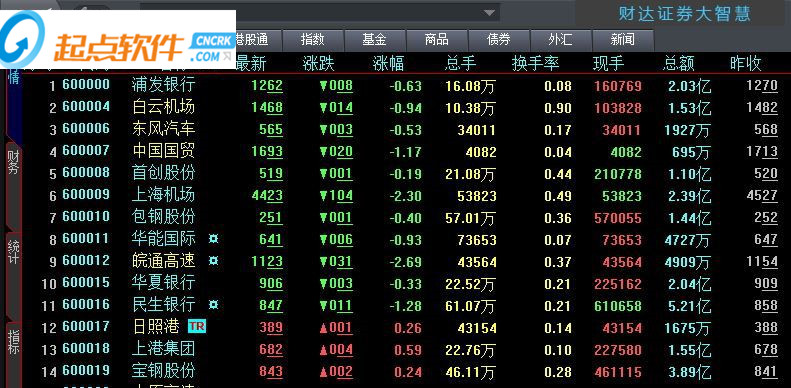791x388 pixels.
Task: Select the 上海机场 stock name
Action: click(x=163, y=195)
